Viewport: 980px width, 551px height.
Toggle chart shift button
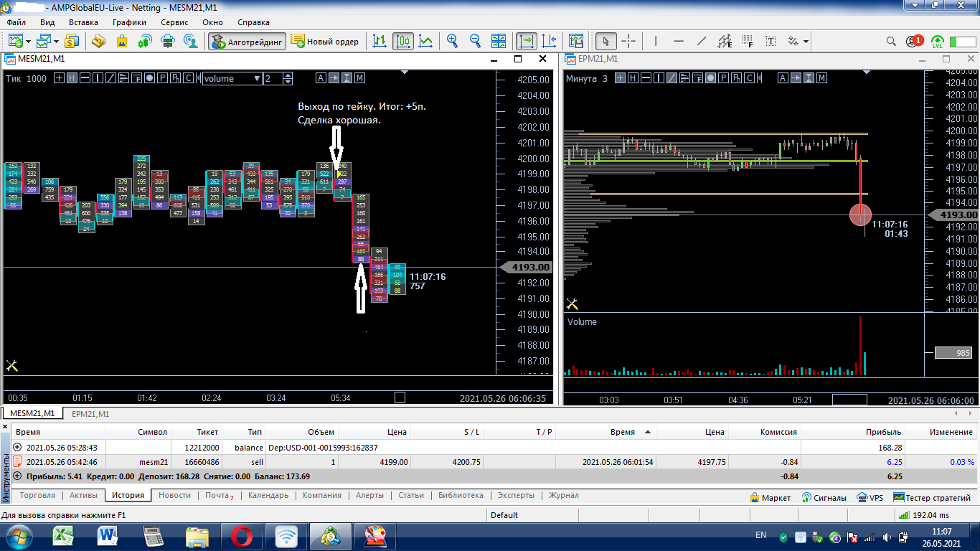point(550,41)
